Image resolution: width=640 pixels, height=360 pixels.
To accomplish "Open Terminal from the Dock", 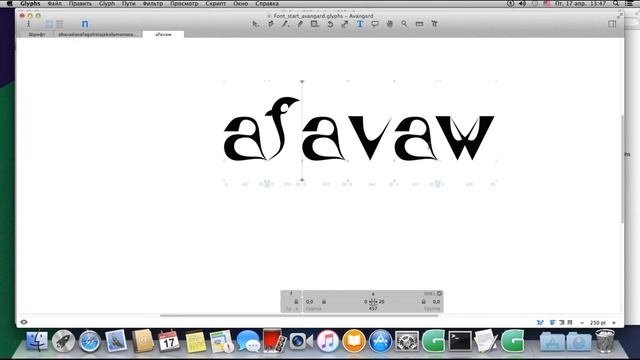I will coord(460,341).
